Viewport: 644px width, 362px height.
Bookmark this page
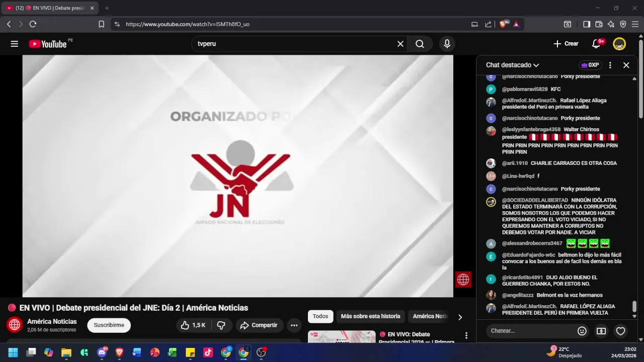coord(101,24)
